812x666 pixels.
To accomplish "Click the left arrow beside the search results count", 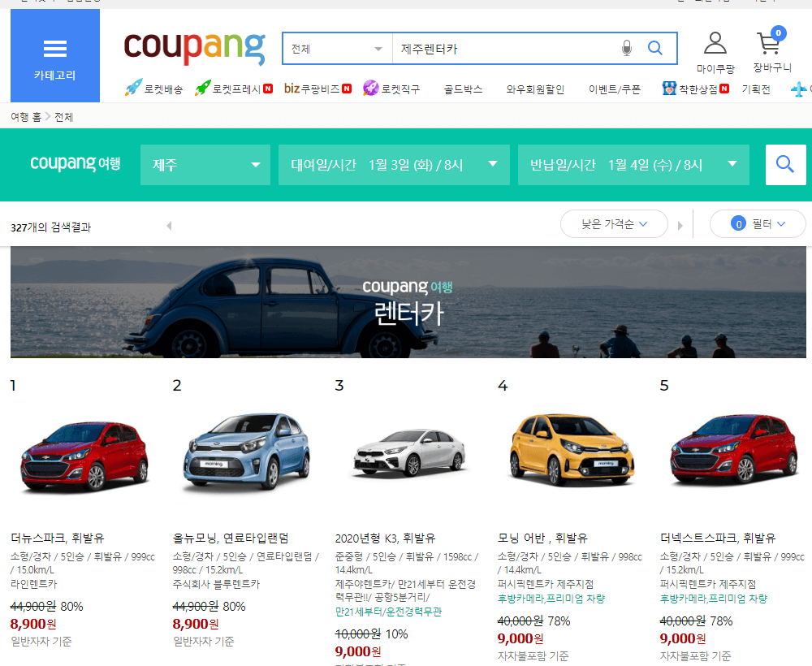I will coord(170,226).
